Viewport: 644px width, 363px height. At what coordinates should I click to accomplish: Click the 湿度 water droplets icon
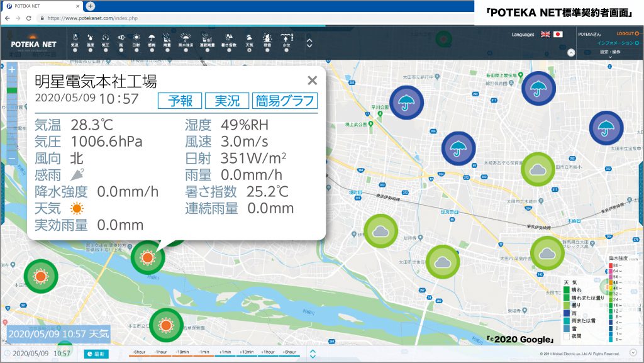click(x=91, y=37)
